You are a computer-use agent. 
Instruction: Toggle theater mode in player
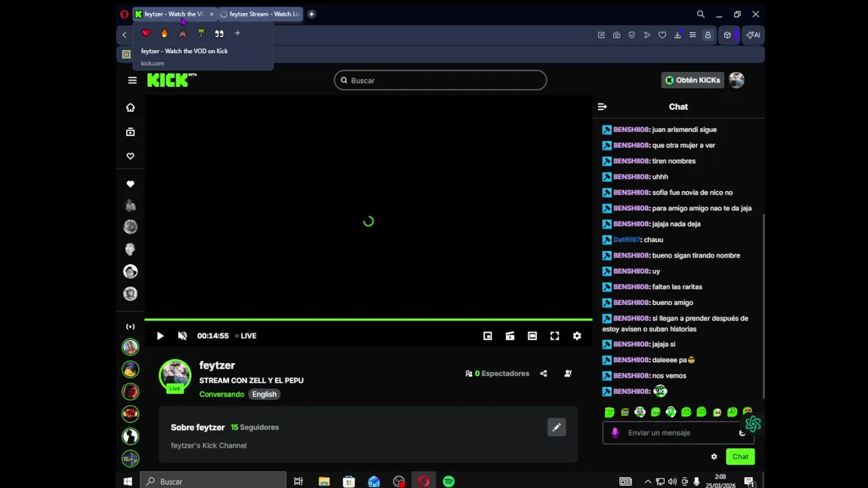(532, 335)
